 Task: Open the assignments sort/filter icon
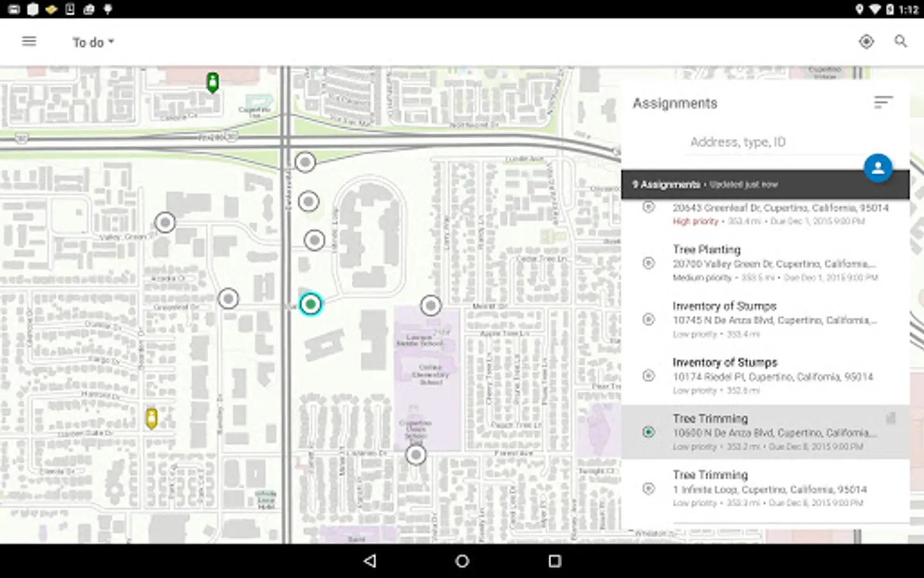coord(883,102)
